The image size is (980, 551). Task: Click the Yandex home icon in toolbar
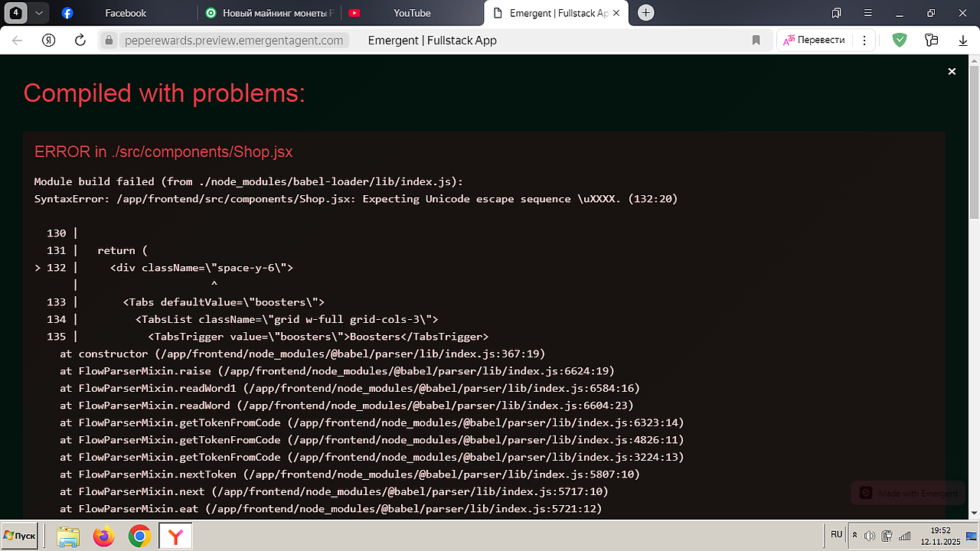pyautogui.click(x=49, y=41)
